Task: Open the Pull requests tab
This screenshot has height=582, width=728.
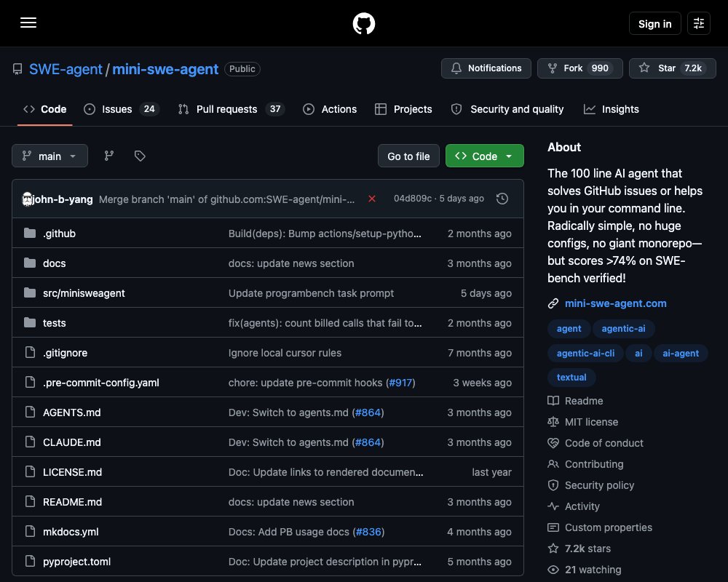Action: [232, 109]
